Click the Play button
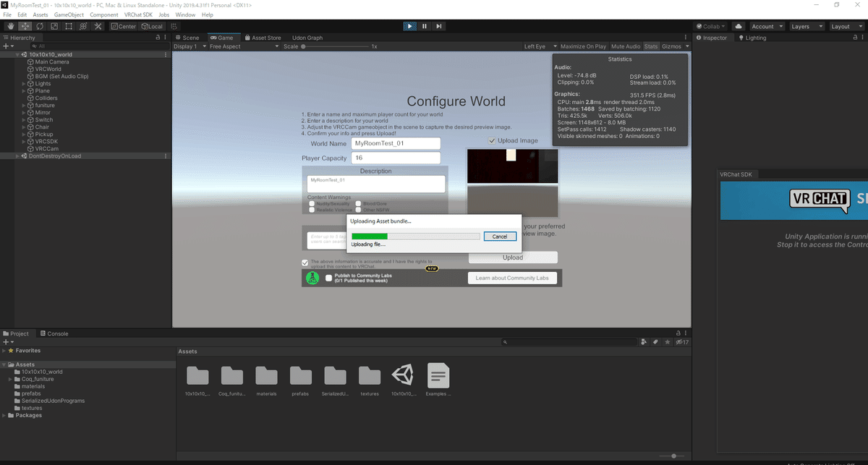Screen dimensions: 868x465 (x=410, y=26)
